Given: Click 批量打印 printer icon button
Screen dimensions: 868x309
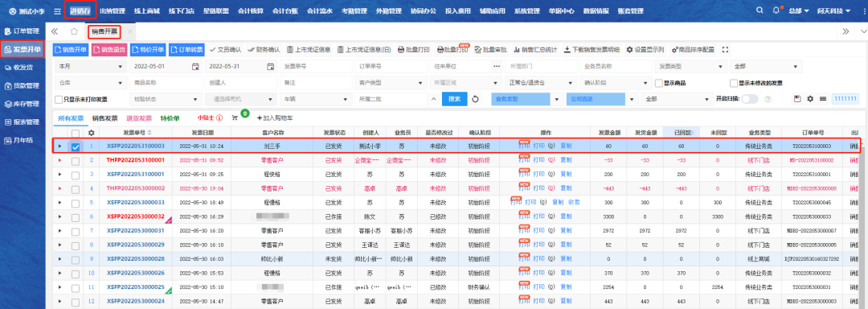Looking at the screenshot, I should point(414,50).
